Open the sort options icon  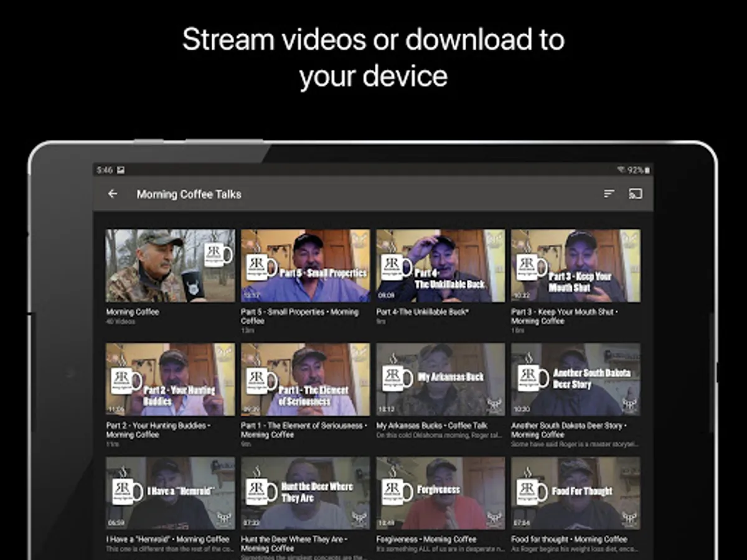pyautogui.click(x=609, y=194)
